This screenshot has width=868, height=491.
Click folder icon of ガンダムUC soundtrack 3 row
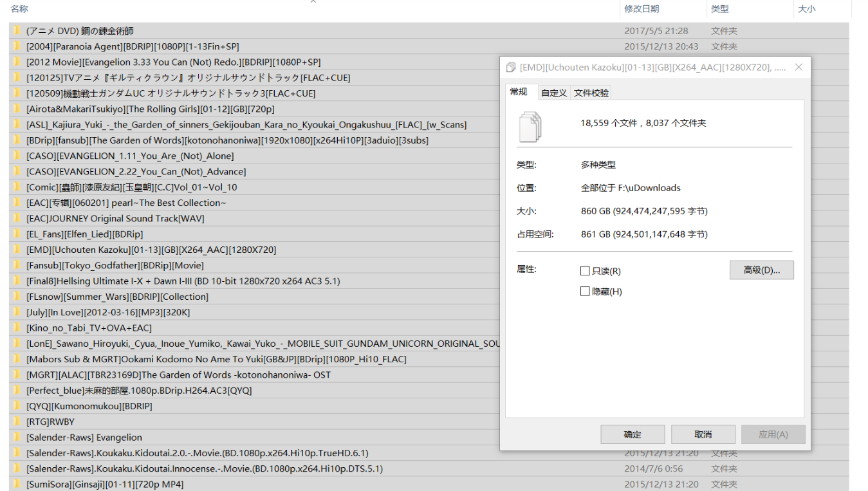[x=17, y=93]
